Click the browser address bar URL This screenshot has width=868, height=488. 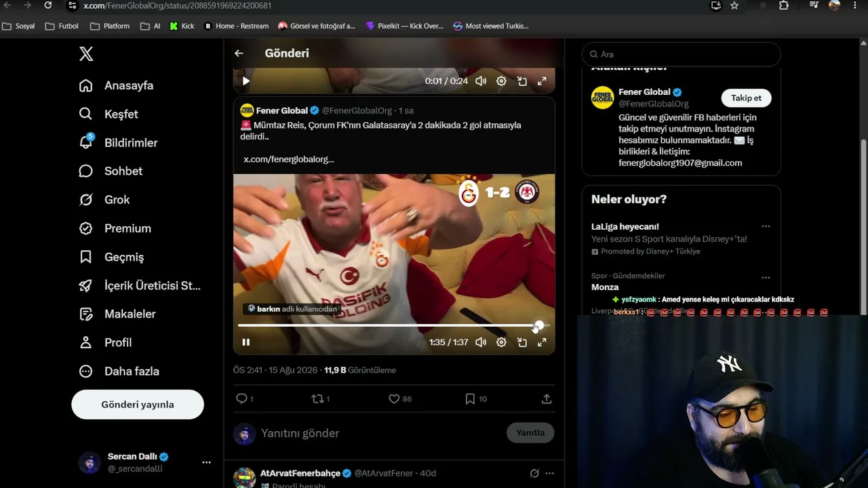[x=178, y=5]
